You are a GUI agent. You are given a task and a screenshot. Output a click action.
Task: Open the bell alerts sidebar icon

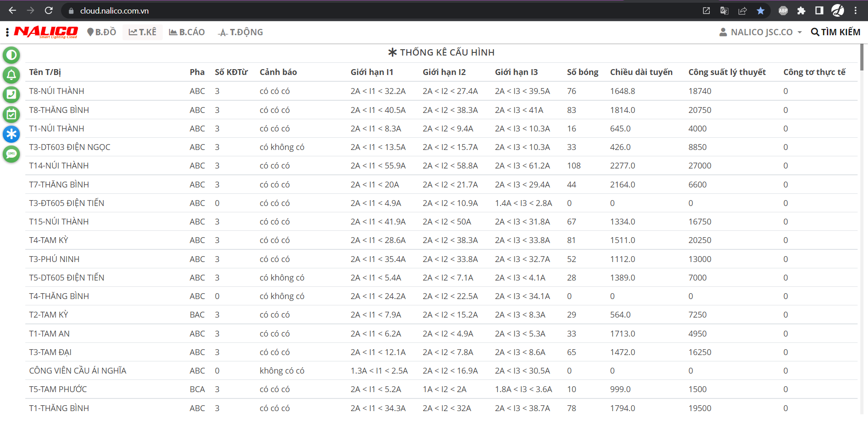(11, 75)
